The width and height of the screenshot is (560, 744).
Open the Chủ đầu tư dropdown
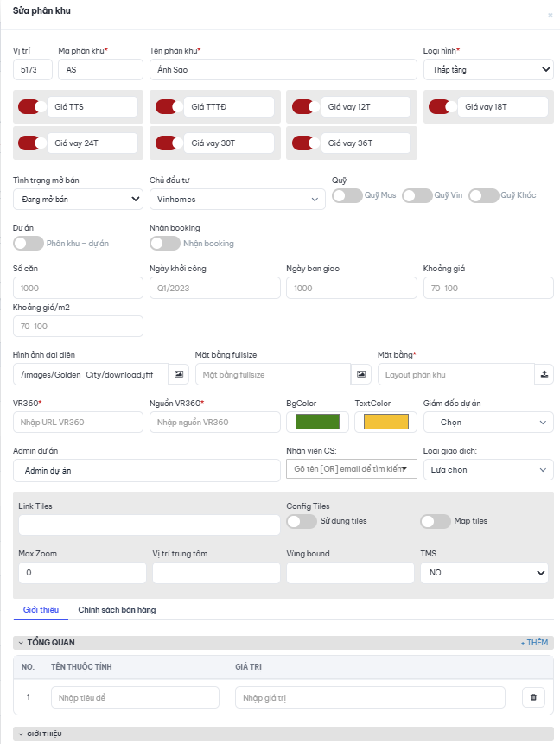point(238,200)
